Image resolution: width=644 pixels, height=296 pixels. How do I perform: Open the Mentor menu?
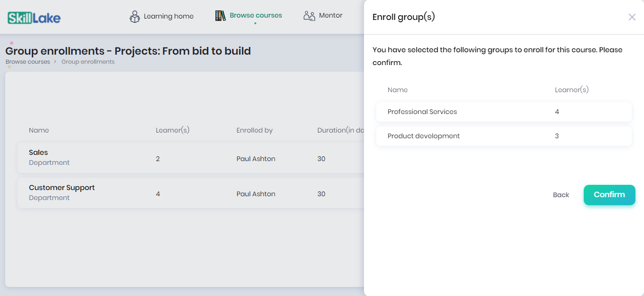click(x=323, y=16)
